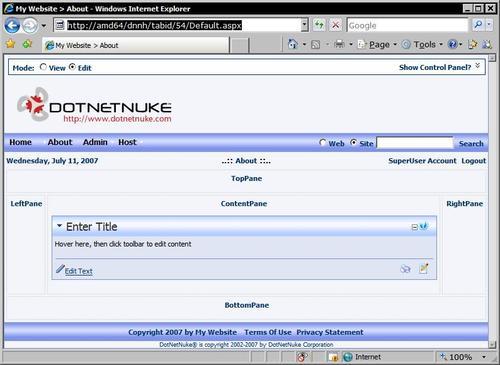The width and height of the screenshot is (500, 365).
Task: Open the Home menu item
Action: coord(21,142)
